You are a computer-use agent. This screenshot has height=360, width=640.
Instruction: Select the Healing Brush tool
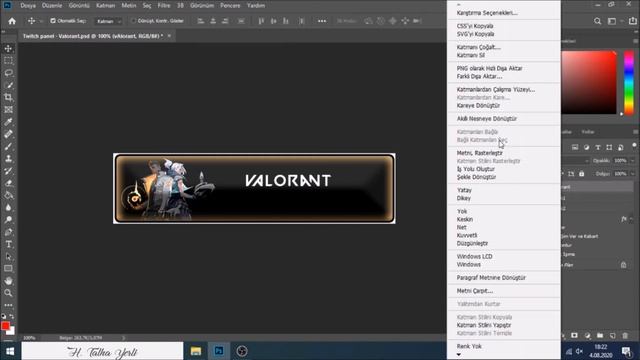pos(8,134)
